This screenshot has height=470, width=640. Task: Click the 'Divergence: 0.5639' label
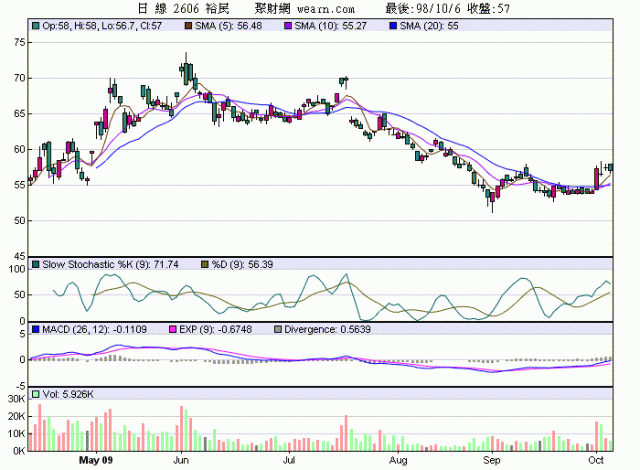(x=327, y=329)
